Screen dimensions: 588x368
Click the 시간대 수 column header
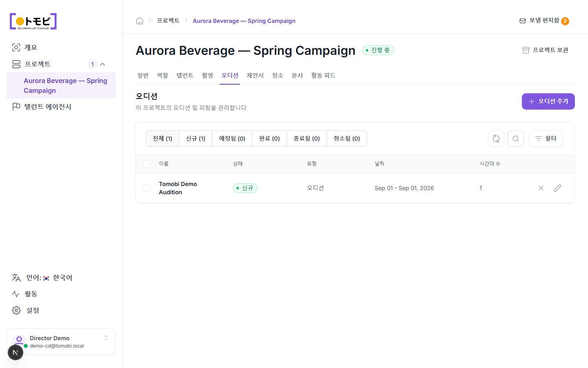coord(490,164)
